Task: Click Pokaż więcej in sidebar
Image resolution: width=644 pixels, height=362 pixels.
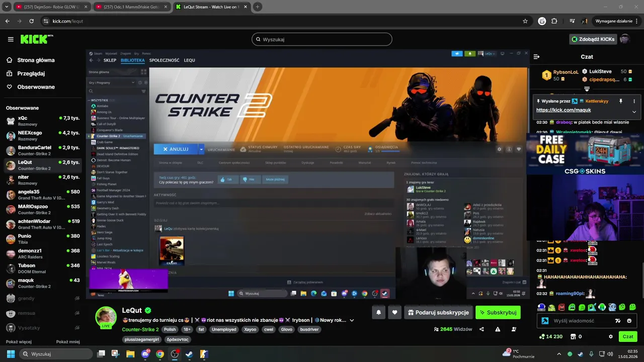Action: coord(19,342)
